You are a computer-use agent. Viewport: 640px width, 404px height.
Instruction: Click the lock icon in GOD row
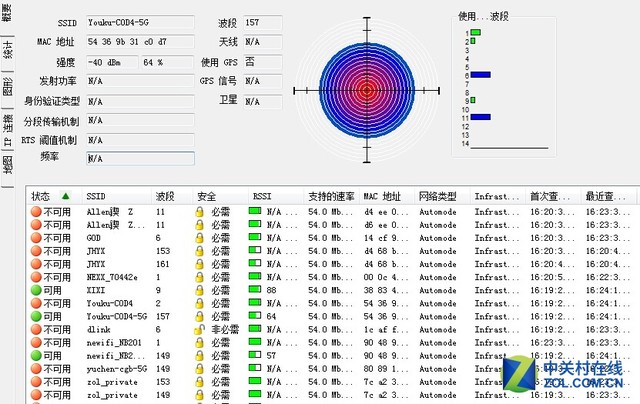(200, 238)
